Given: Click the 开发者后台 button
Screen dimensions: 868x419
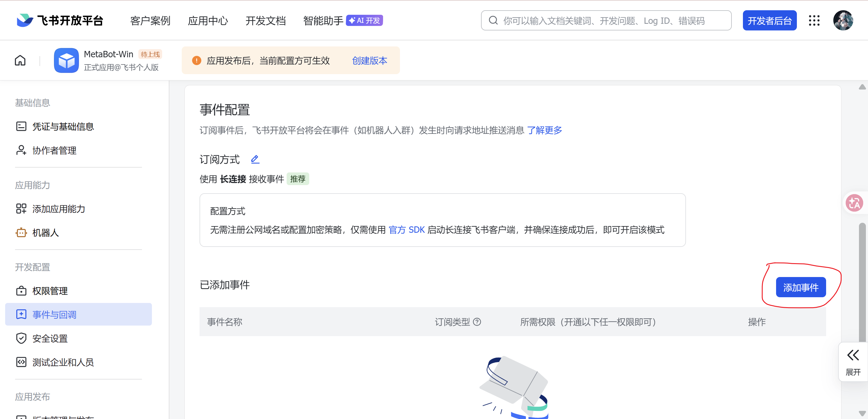Looking at the screenshot, I should (770, 21).
